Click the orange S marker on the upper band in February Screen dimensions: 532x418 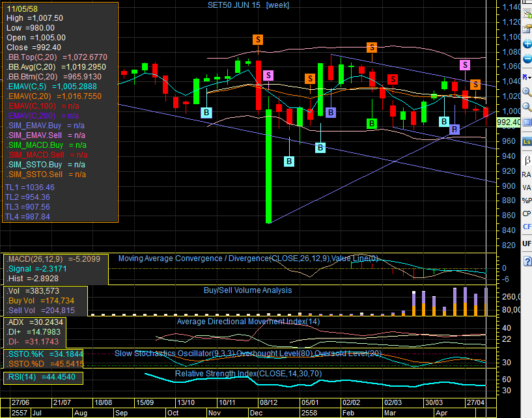point(372,48)
